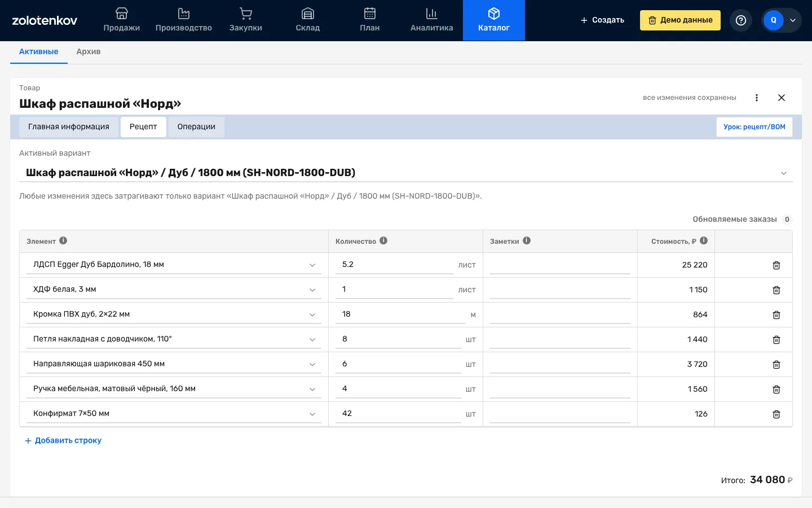Click the Демо данные button
This screenshot has height=508, width=812.
click(680, 20)
